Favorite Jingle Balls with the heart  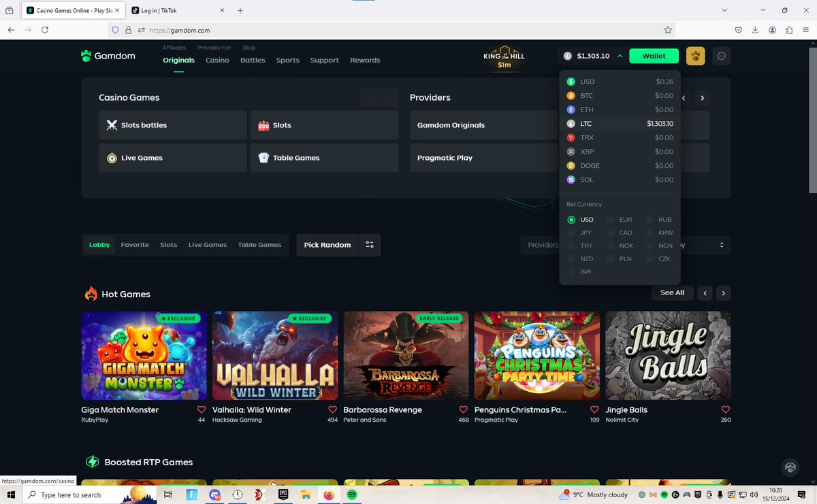[x=726, y=409]
